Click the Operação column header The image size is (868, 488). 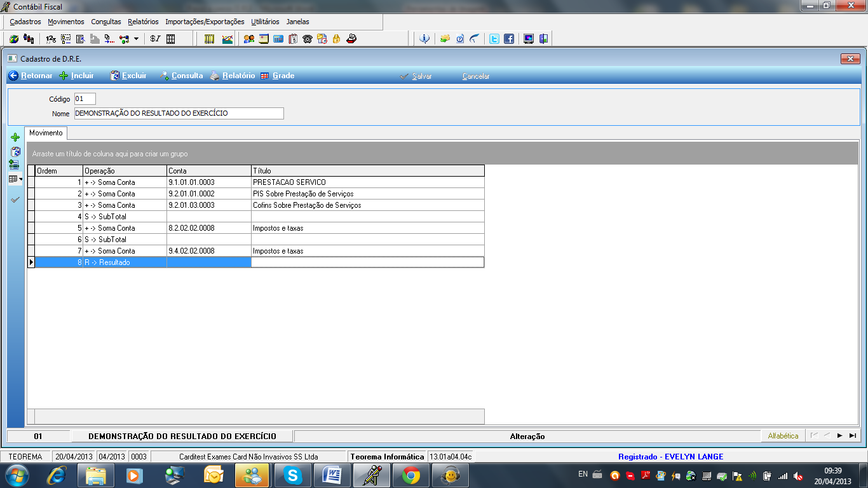pos(125,171)
